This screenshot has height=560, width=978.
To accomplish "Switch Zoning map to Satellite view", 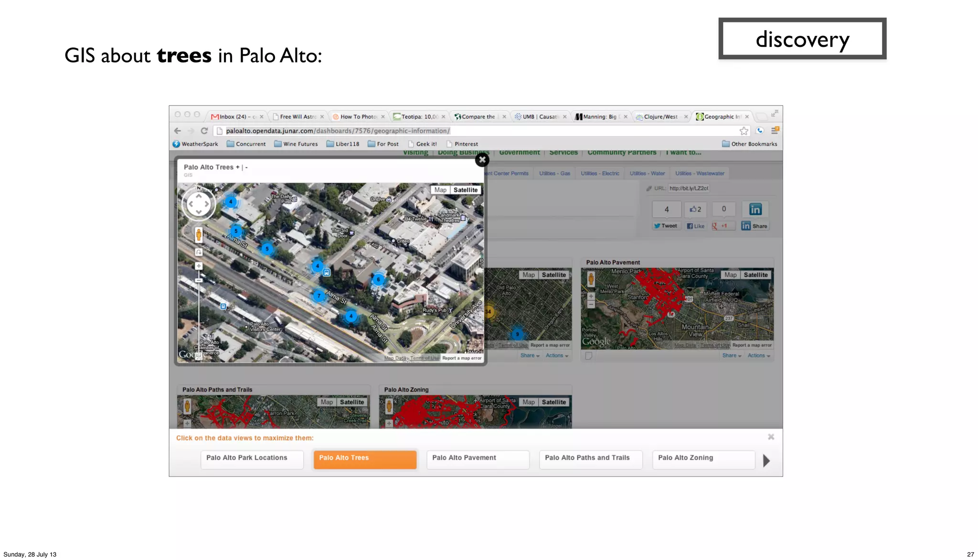I will (554, 402).
